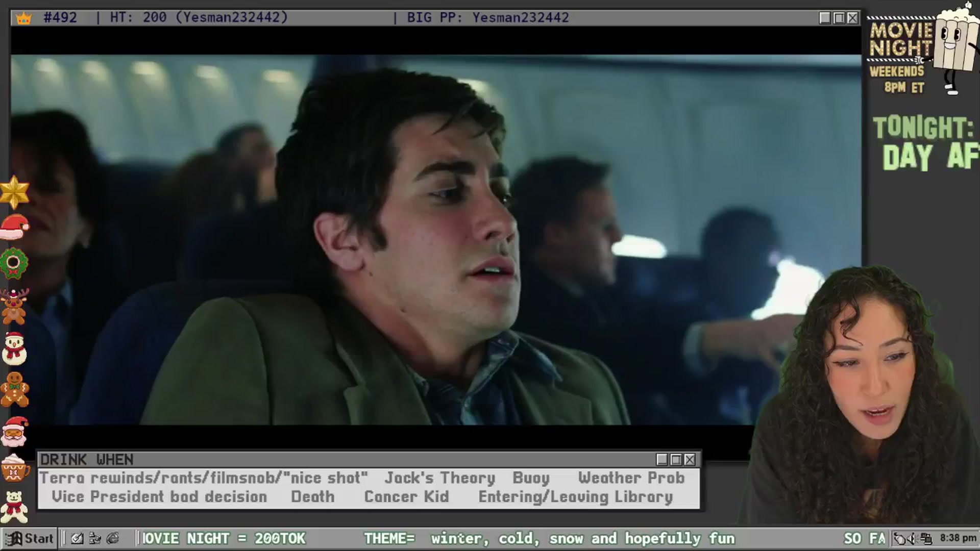Select the Santa Claus face icon
The image size is (980, 551).
14,432
